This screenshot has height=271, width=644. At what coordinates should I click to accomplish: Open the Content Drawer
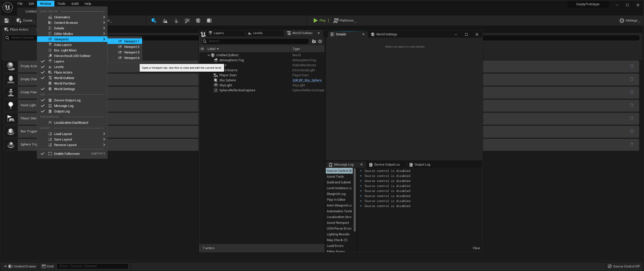(x=20, y=266)
